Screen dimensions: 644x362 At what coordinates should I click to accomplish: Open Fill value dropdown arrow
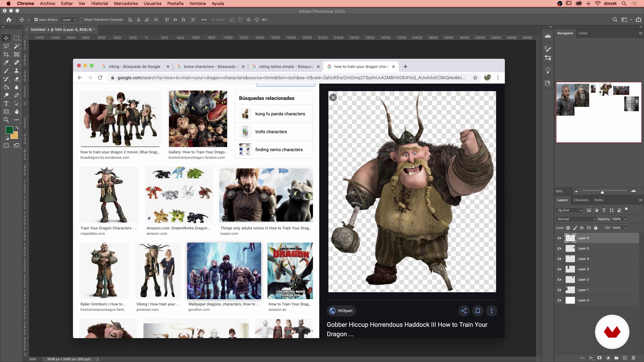click(x=625, y=228)
